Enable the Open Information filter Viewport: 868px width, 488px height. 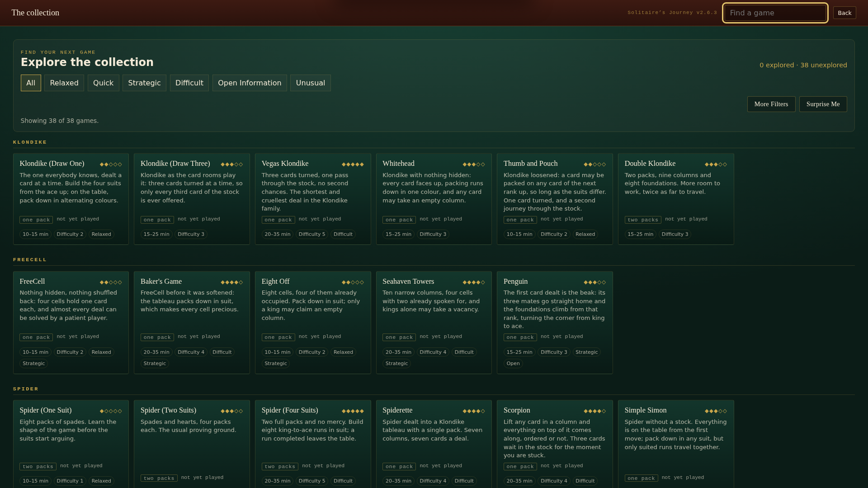[250, 83]
